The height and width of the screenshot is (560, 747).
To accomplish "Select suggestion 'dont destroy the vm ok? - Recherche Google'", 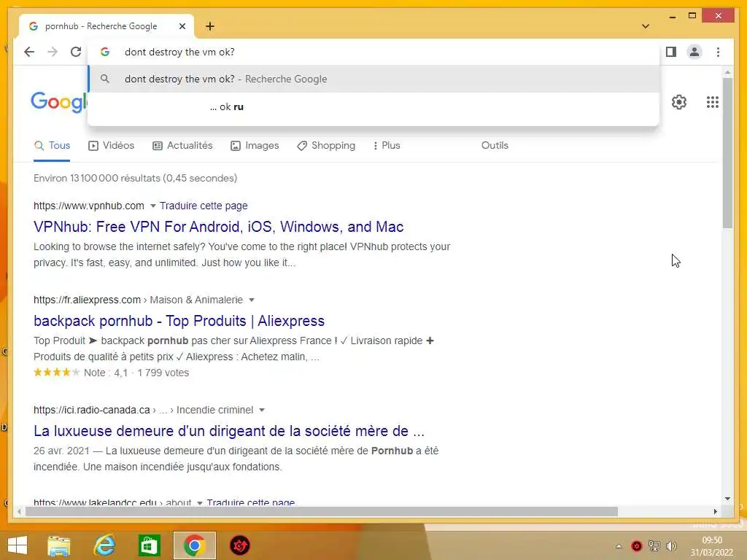I will (374, 79).
